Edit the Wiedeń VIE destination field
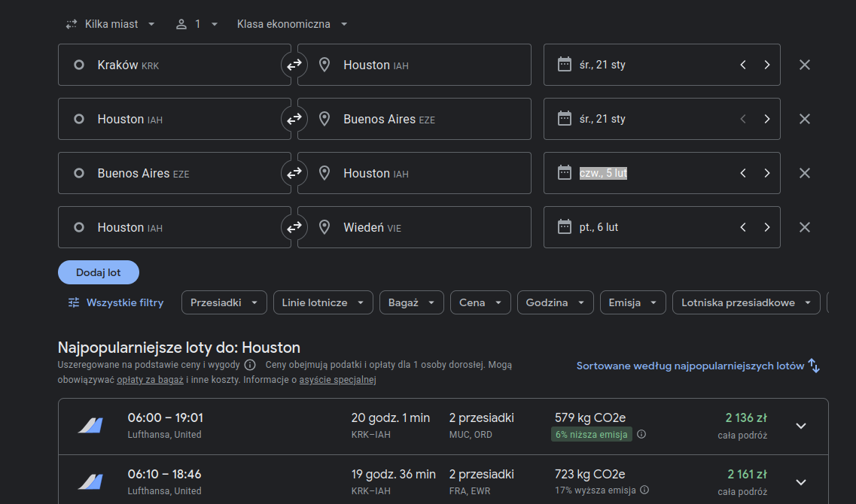Image resolution: width=856 pixels, height=504 pixels. (x=414, y=227)
